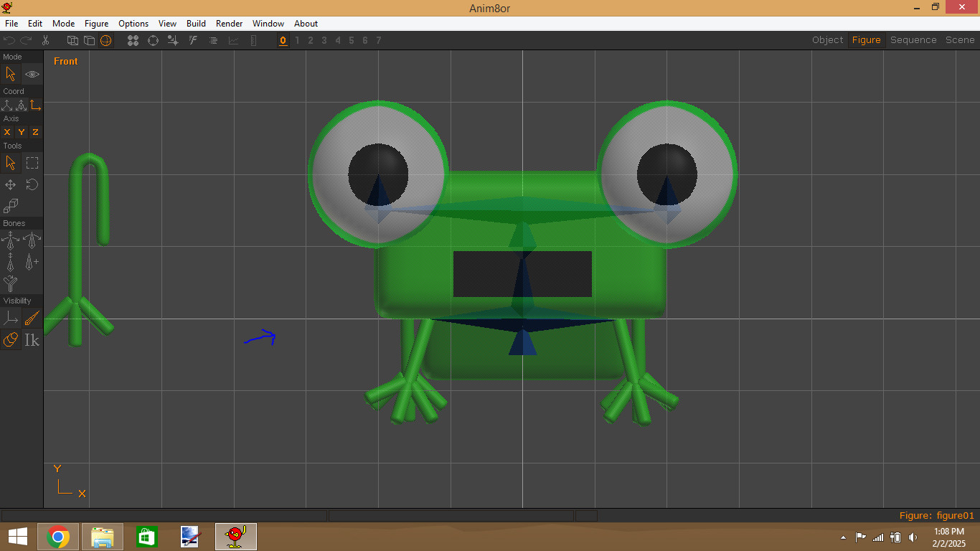The height and width of the screenshot is (551, 980).
Task: Click the horizontal lines list icon in the toolbar
Action: (x=213, y=40)
